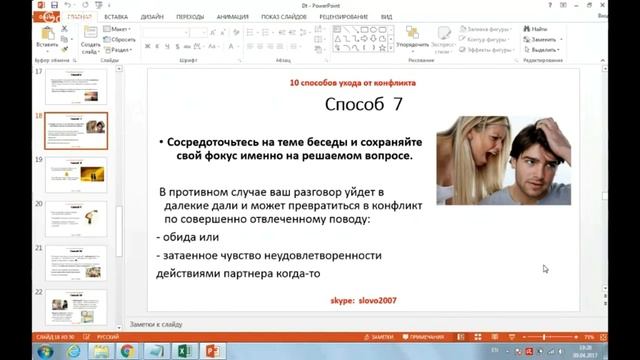Switch to the ПЕРЕХОДЫ tab
Viewport: 640px width, 360px height.
click(x=190, y=17)
